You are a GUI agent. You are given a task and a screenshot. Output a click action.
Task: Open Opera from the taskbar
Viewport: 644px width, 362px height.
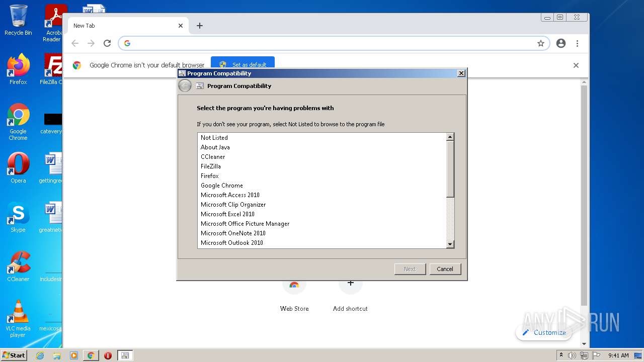point(108,355)
